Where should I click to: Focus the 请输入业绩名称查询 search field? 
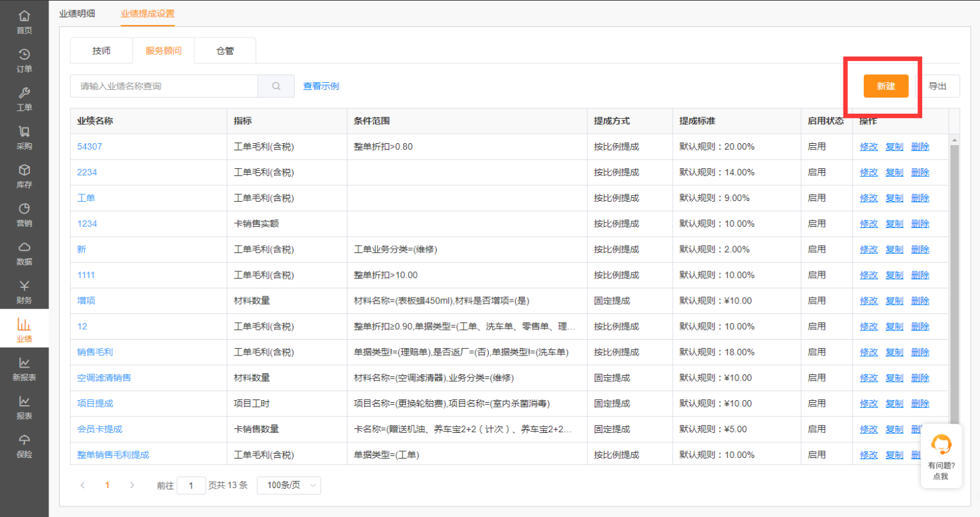tap(164, 86)
